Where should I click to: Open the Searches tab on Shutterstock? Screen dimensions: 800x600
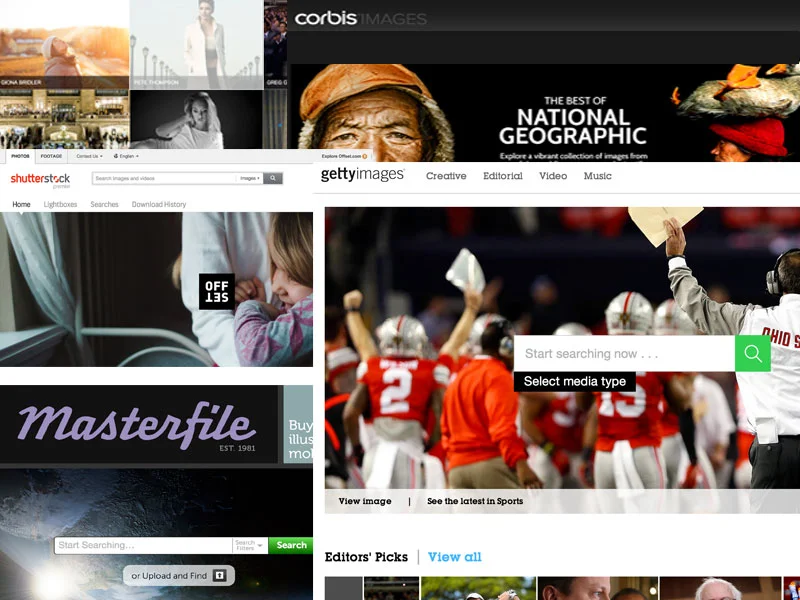coord(104,204)
